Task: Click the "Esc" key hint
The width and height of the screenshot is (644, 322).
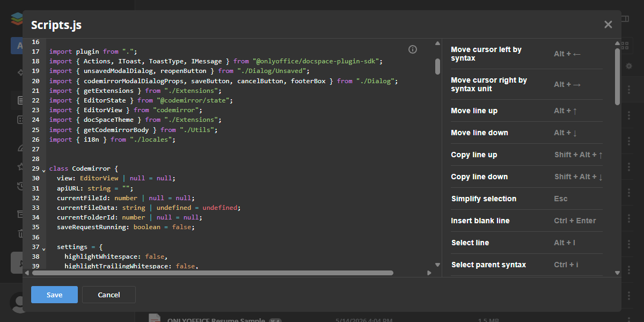Action: (561, 199)
